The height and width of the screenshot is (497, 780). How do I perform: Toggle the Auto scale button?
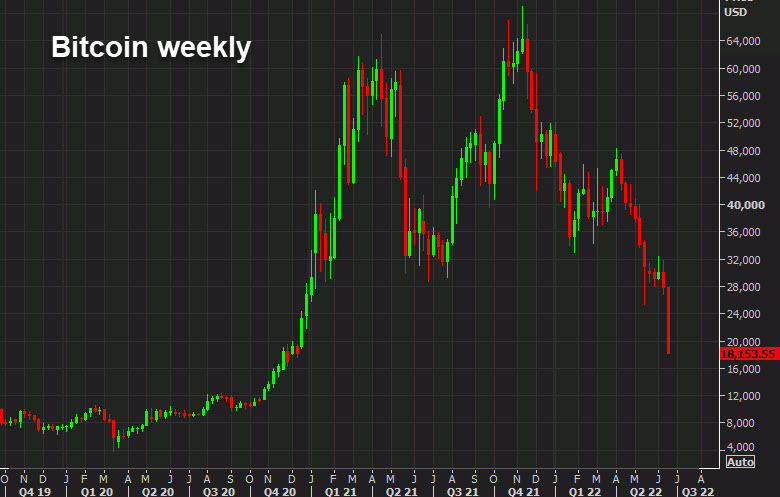point(740,462)
